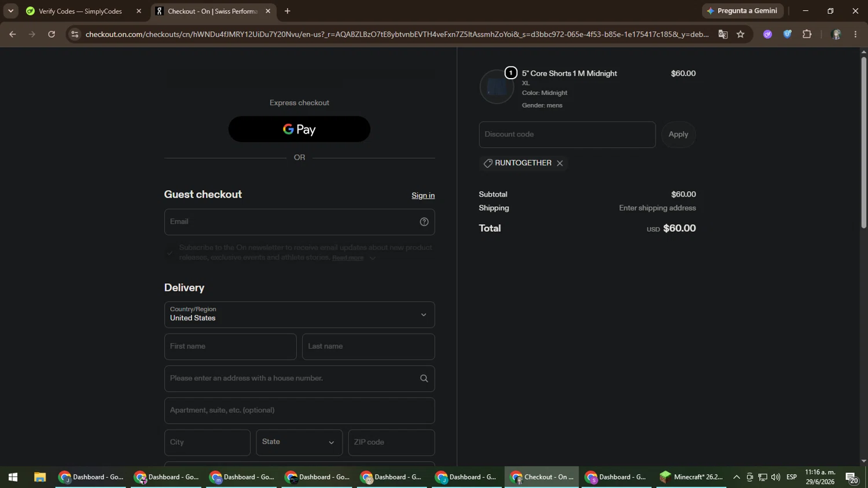868x488 pixels.
Task: Click the address with house number field
Action: coord(299,379)
